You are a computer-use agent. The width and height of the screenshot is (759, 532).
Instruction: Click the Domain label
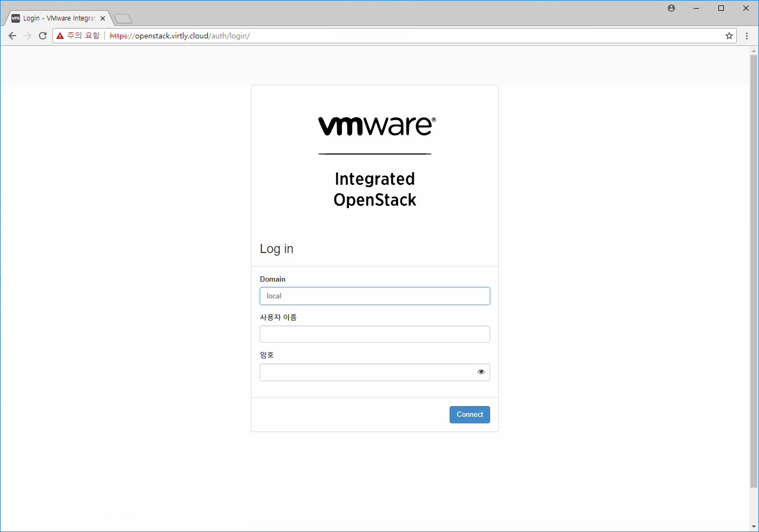[x=273, y=279]
